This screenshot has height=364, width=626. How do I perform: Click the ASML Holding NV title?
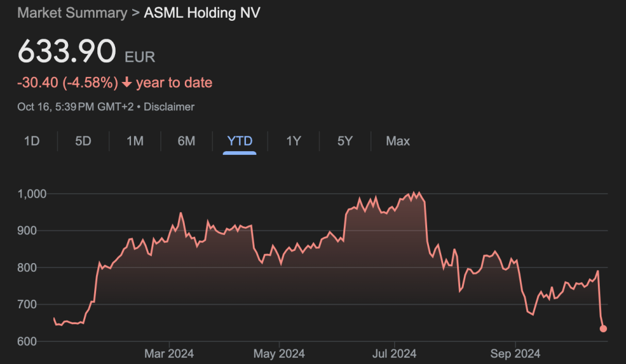[202, 13]
